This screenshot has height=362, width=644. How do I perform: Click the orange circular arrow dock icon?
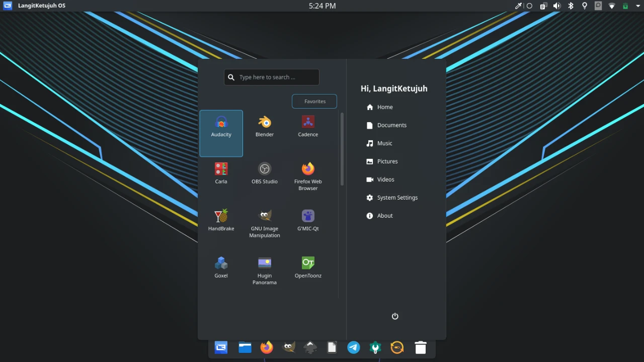pyautogui.click(x=397, y=347)
